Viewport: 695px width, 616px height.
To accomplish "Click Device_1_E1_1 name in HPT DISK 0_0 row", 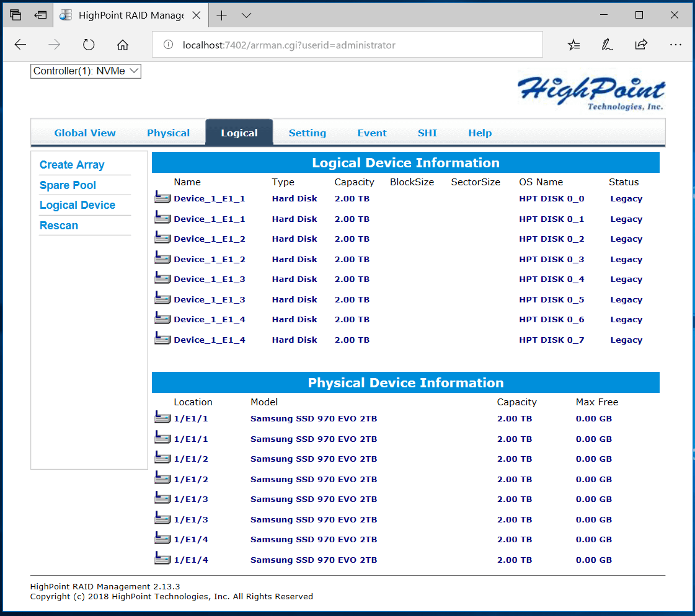I will [x=209, y=198].
